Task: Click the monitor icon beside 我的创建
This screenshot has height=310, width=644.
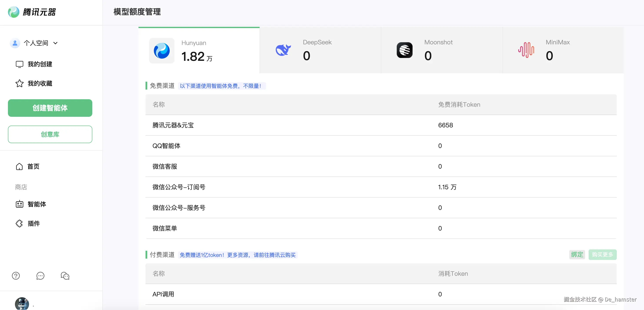Action: click(x=20, y=64)
